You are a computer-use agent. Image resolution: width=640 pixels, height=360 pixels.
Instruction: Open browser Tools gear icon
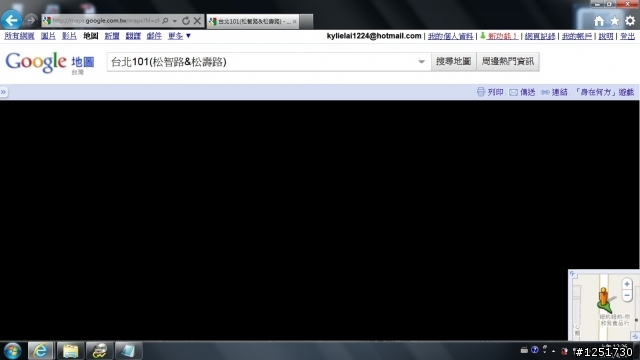630,21
